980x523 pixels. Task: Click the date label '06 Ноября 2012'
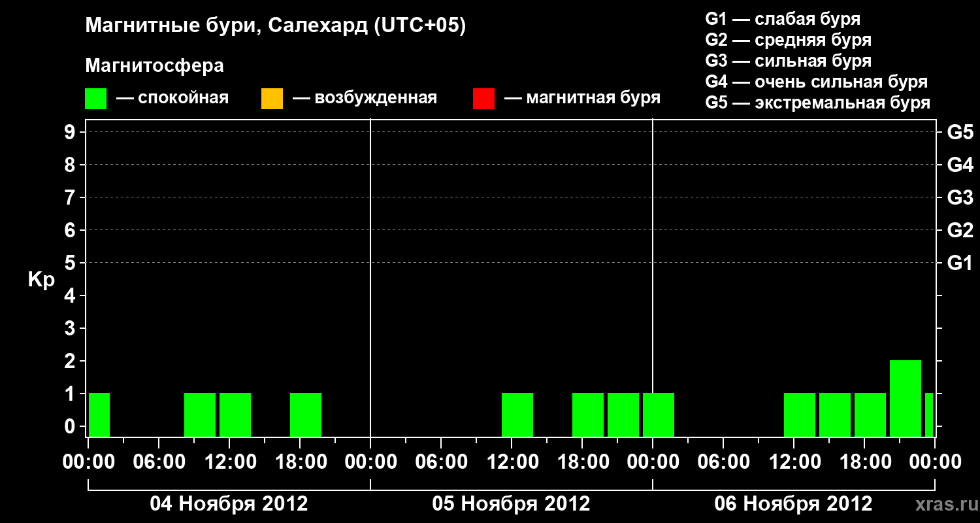pyautogui.click(x=793, y=503)
